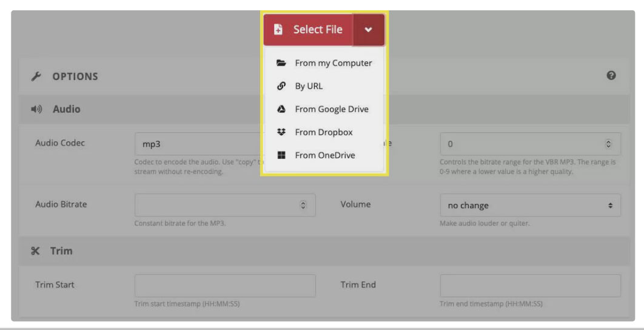Click the Trim Start label

click(x=55, y=285)
